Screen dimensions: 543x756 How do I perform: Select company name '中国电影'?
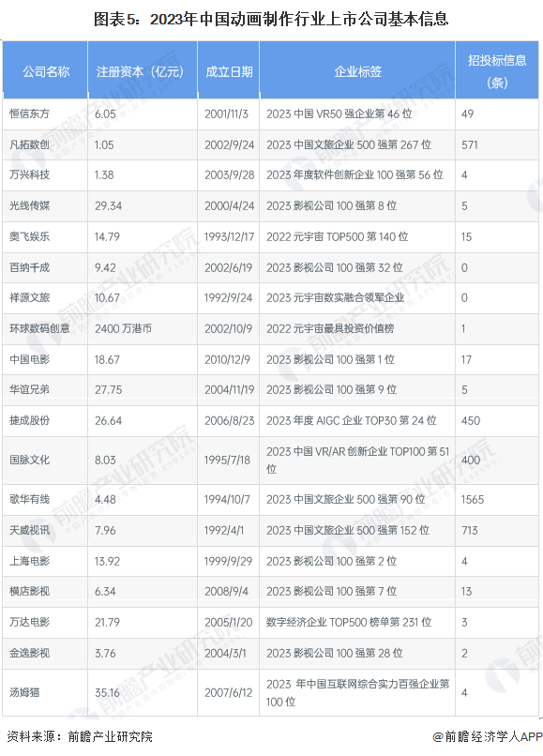[x=29, y=359]
